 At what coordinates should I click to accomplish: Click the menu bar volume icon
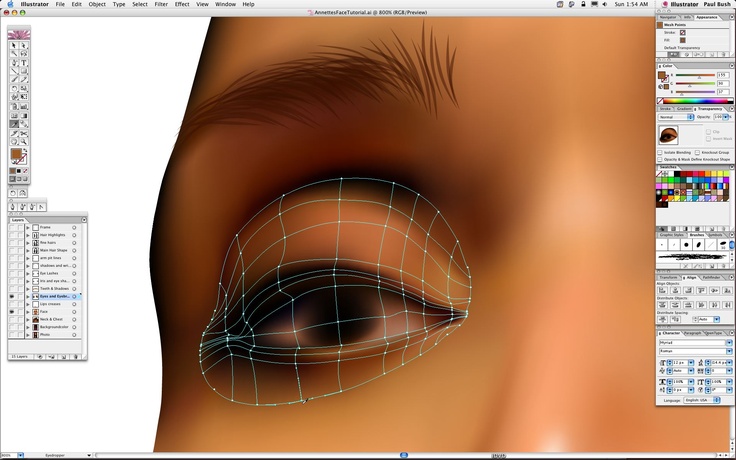coord(605,4)
